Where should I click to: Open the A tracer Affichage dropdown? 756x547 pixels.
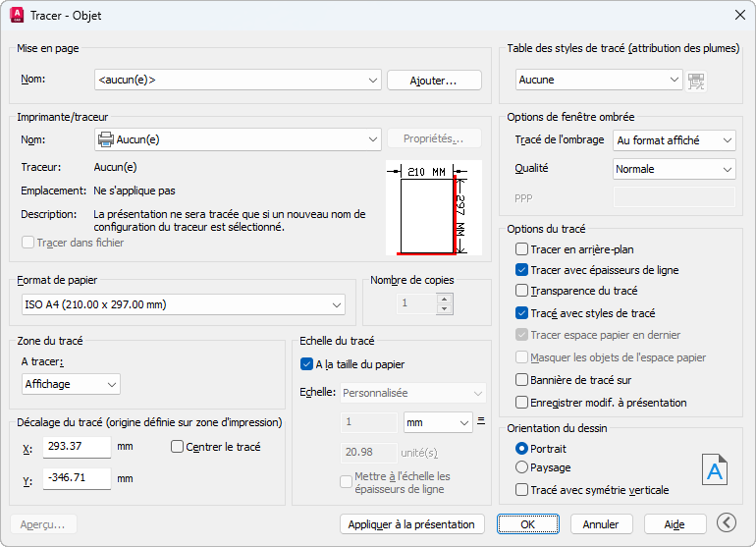tap(71, 384)
